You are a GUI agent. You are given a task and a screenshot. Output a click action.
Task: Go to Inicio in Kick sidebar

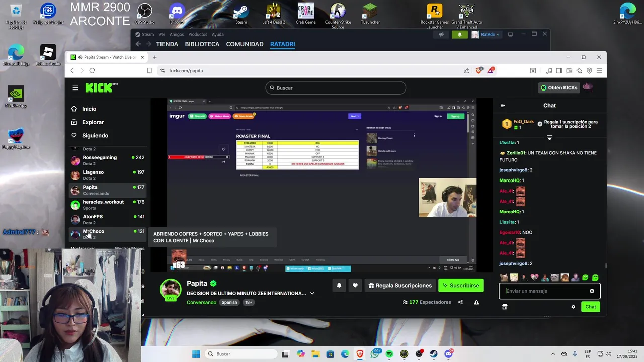pyautogui.click(x=89, y=109)
